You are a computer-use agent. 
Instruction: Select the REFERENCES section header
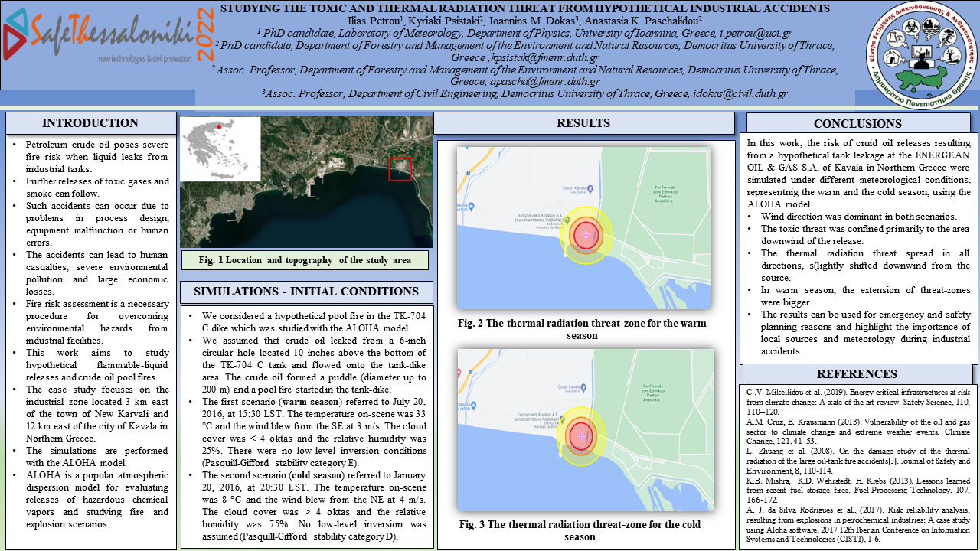pos(857,374)
